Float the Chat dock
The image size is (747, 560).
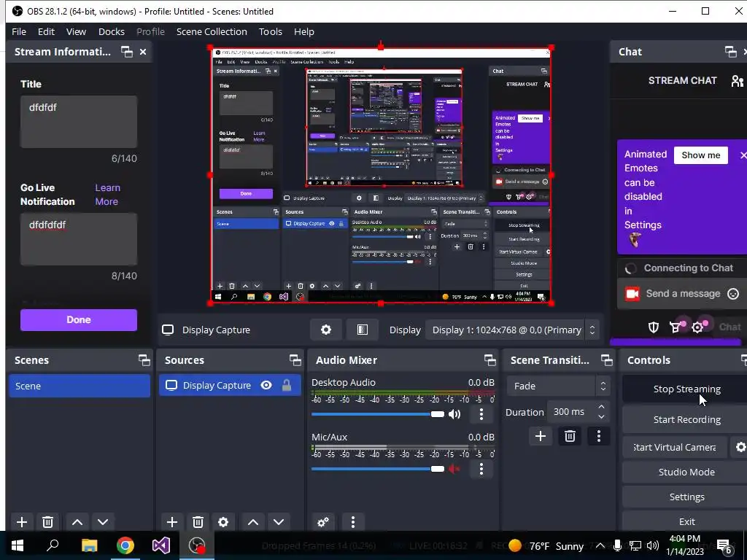730,52
